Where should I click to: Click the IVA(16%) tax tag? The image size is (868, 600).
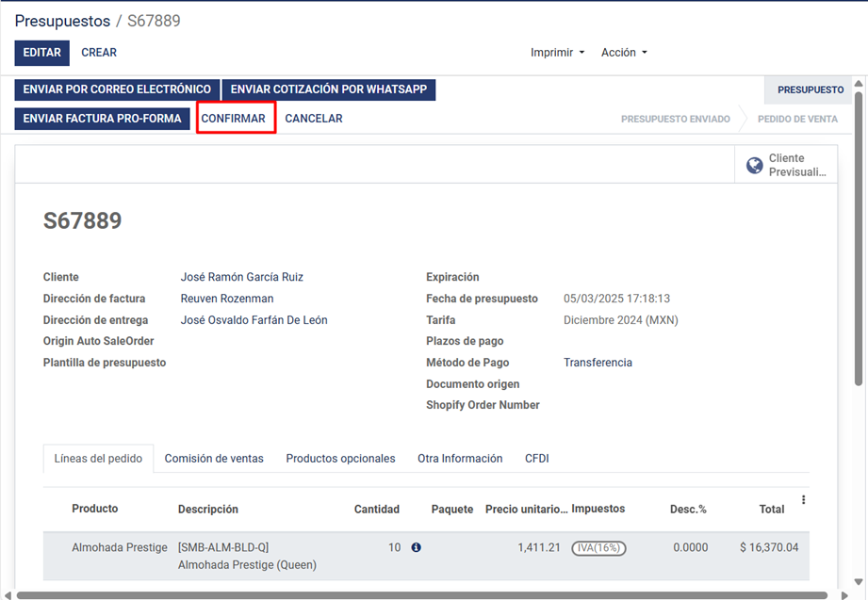click(x=598, y=548)
